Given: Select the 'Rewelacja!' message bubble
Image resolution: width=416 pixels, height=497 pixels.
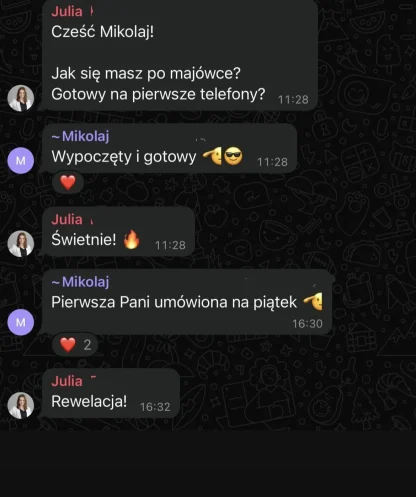Looking at the screenshot, I should [111, 393].
